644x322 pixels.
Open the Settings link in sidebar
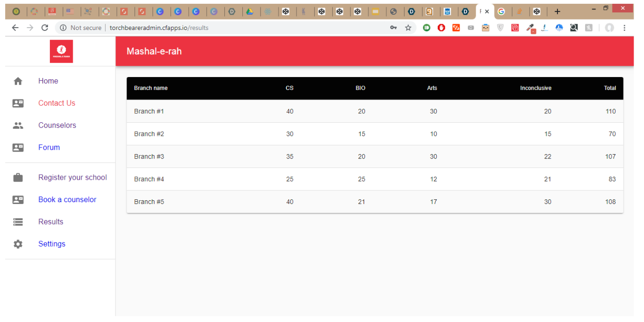[x=52, y=244]
